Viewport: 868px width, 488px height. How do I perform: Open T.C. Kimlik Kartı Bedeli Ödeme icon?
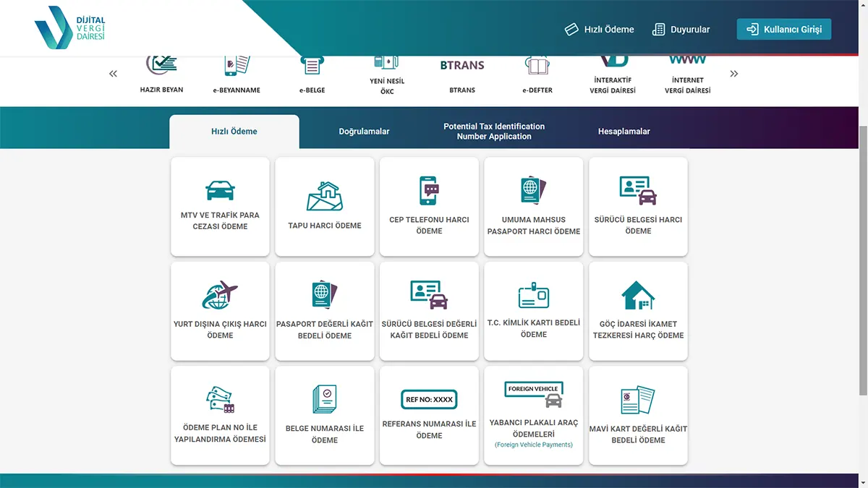pos(534,295)
